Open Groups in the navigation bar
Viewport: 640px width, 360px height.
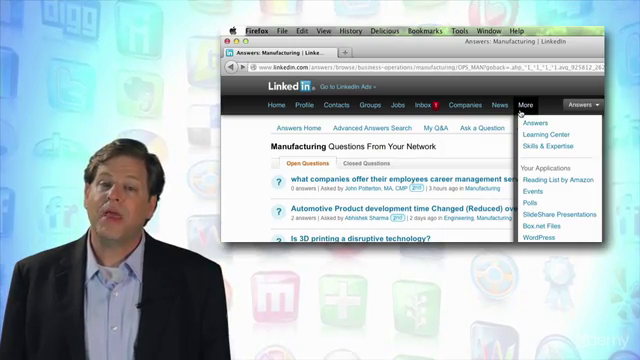370,105
